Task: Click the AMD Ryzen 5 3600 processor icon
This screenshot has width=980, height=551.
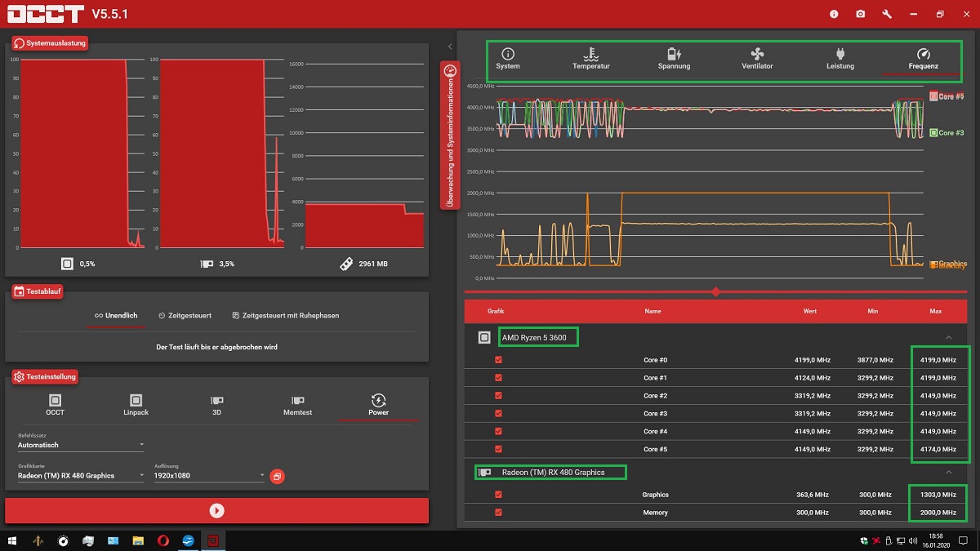Action: (484, 337)
